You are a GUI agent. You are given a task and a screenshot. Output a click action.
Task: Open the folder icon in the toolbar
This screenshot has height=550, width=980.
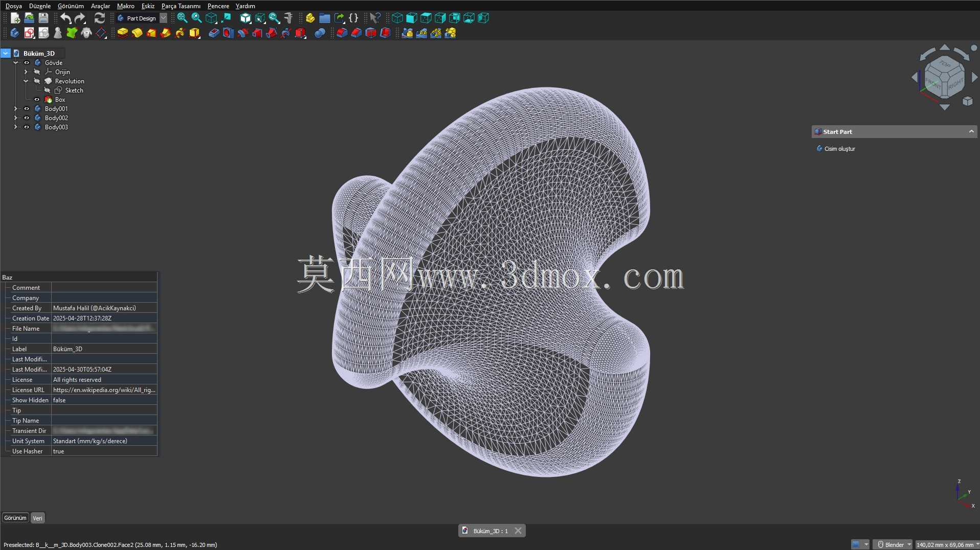point(325,18)
